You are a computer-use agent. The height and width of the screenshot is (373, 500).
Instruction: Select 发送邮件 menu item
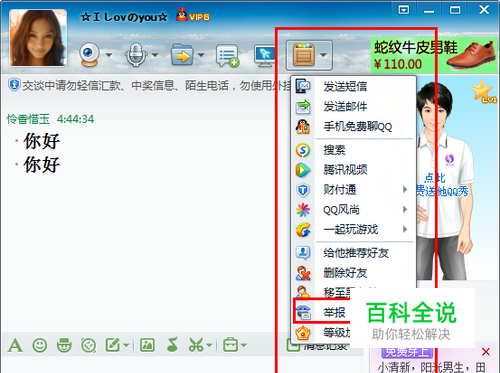click(354, 106)
